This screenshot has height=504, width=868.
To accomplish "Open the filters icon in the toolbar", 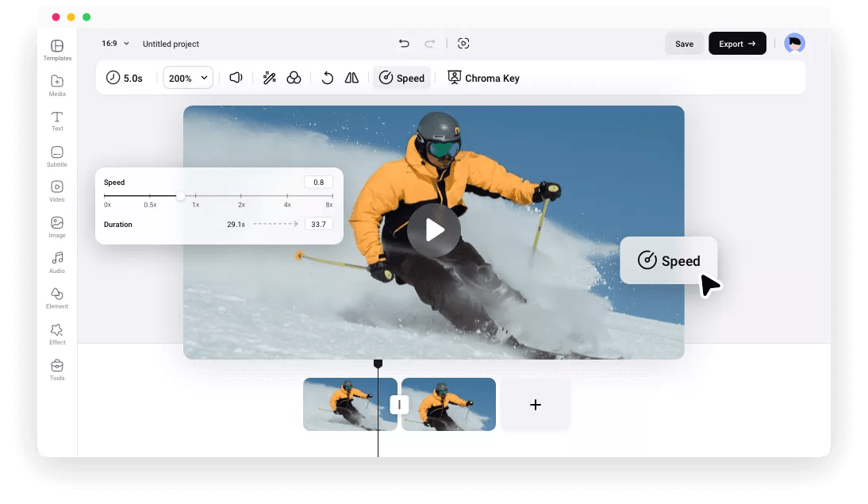I will coord(294,78).
